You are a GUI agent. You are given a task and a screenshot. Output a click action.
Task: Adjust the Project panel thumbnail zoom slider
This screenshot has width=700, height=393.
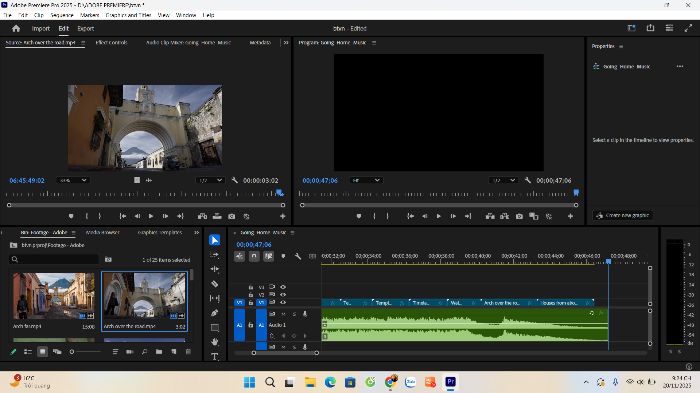click(85, 352)
